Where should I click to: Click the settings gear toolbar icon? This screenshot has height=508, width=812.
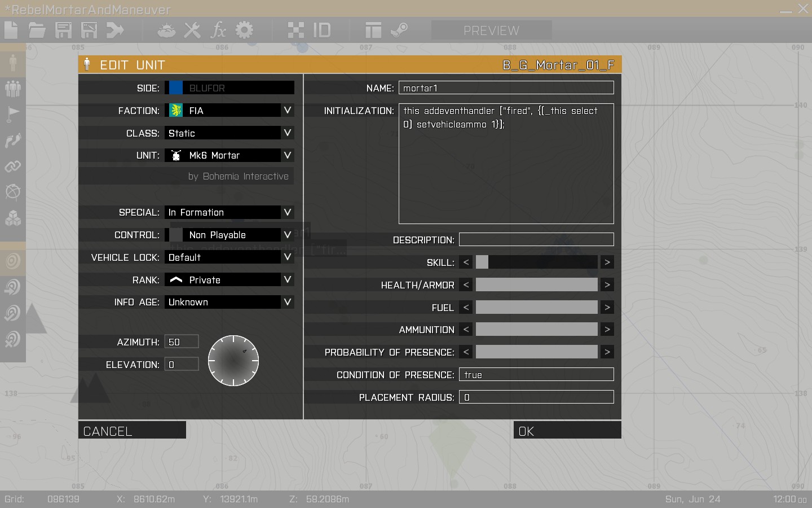point(244,30)
